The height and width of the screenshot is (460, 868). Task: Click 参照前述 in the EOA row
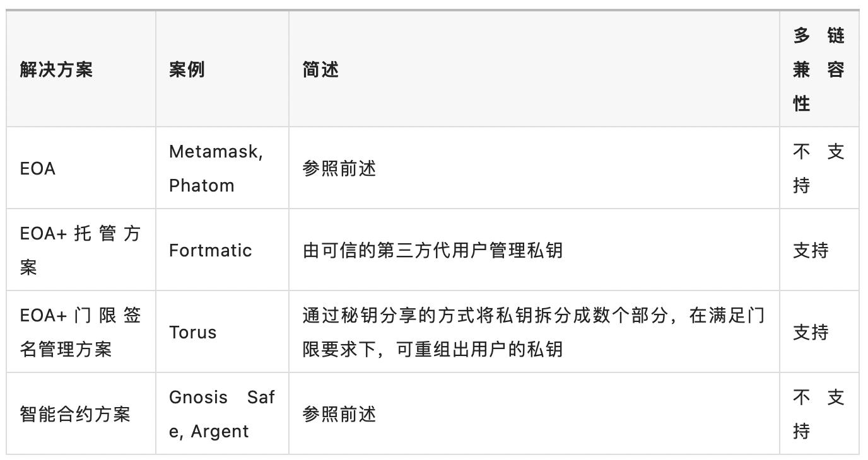339,169
